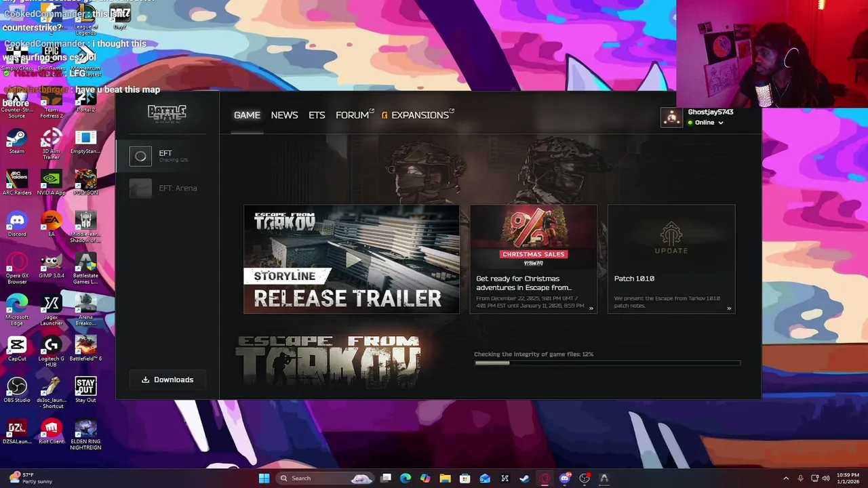
Task: Open Opera GX Browser desktop icon
Action: (x=17, y=268)
